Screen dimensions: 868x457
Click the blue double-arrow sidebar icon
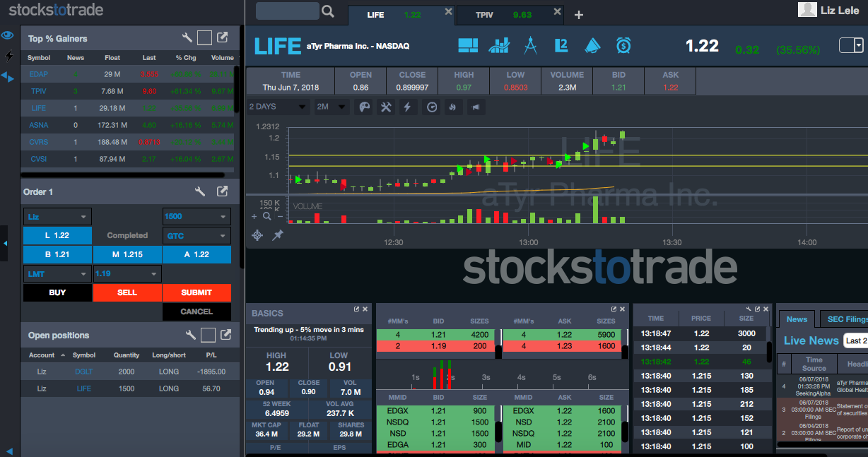coord(7,76)
